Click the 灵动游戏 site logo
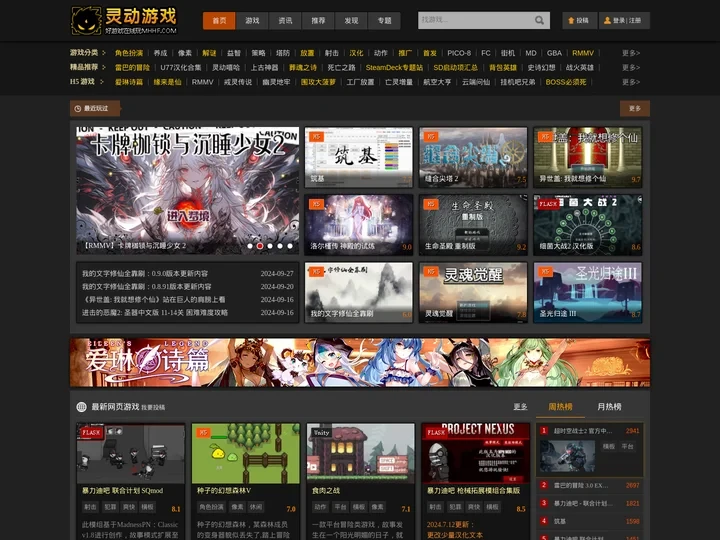This screenshot has height=540, width=720. click(124, 21)
